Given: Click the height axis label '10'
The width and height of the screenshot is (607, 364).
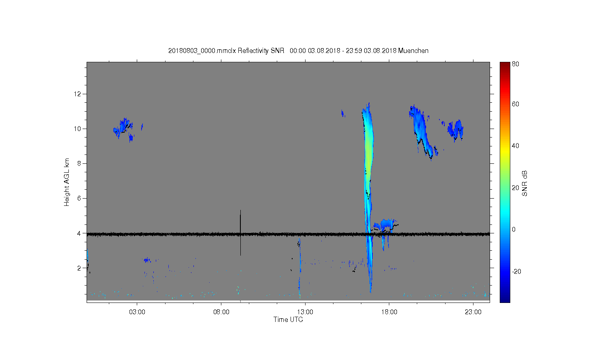Looking at the screenshot, I should tap(78, 129).
